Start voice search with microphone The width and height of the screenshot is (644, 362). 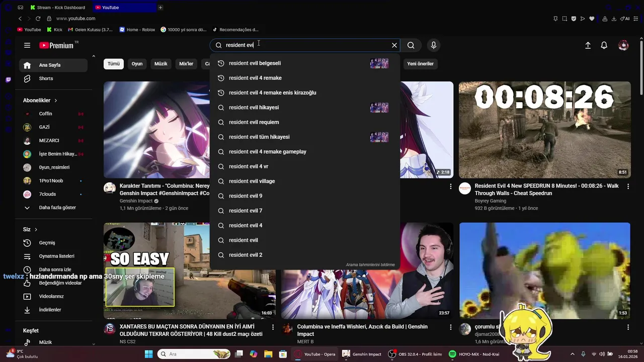coord(434,45)
